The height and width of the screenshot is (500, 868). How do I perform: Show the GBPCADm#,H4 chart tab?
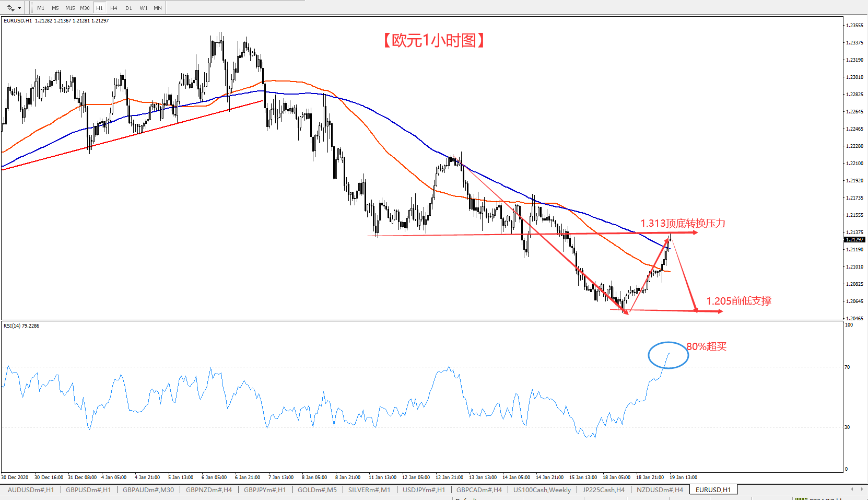point(479,490)
